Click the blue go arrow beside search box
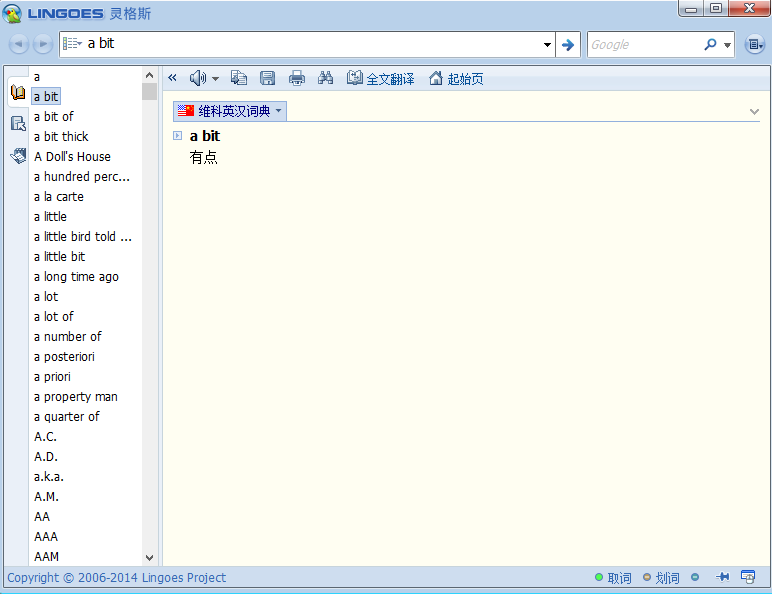 coord(567,44)
